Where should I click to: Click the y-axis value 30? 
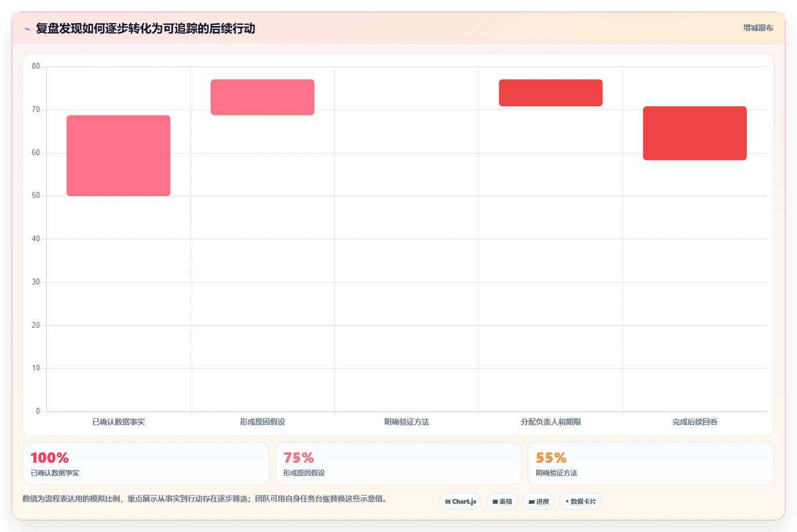tap(36, 282)
